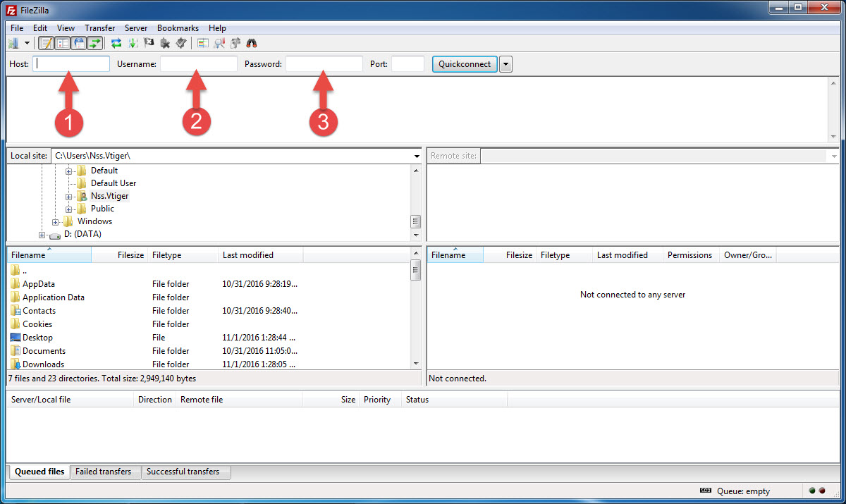Search for files with the Find tool
Viewport: 846px width, 504px height.
pos(251,43)
